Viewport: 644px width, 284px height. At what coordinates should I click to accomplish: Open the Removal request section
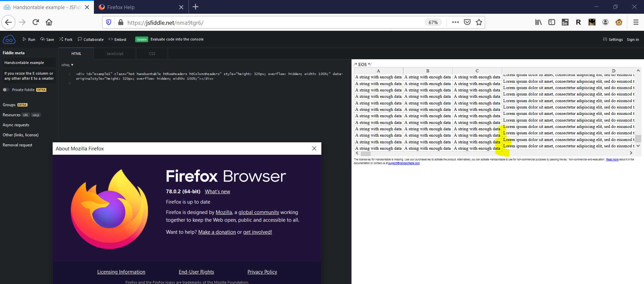pos(17,145)
